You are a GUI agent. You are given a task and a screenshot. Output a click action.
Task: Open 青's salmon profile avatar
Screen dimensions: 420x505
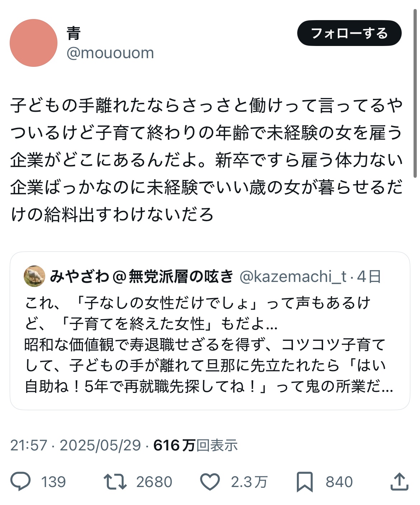[33, 43]
